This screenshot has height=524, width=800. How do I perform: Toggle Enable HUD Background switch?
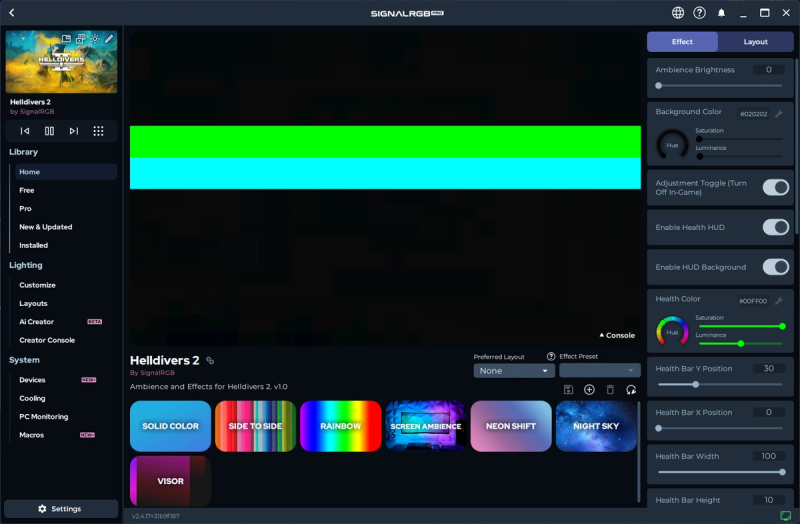pyautogui.click(x=776, y=267)
